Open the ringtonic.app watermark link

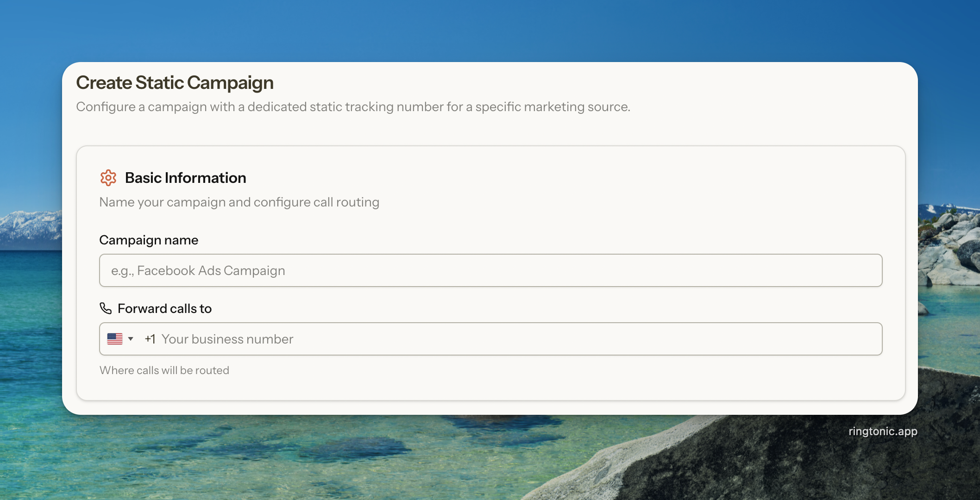882,431
